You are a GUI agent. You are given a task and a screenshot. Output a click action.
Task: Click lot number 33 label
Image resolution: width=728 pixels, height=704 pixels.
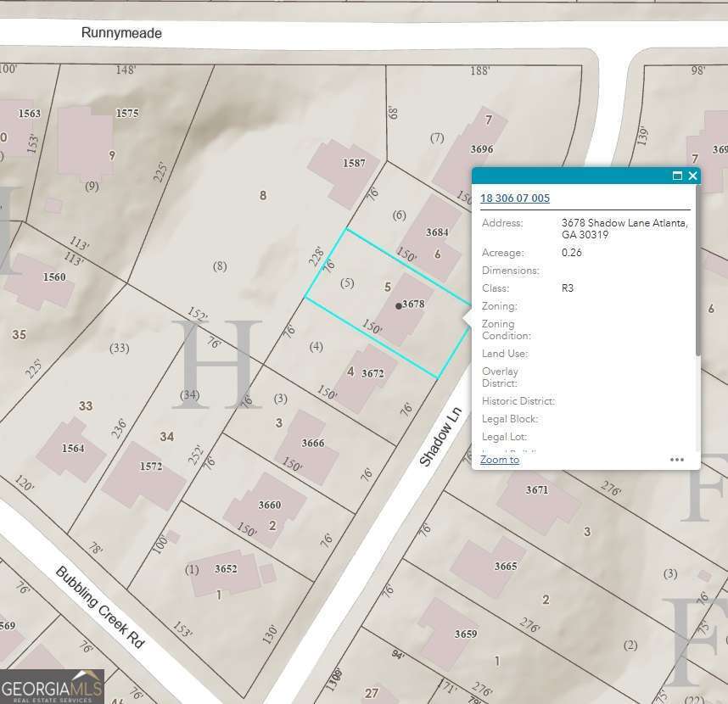pyautogui.click(x=86, y=406)
